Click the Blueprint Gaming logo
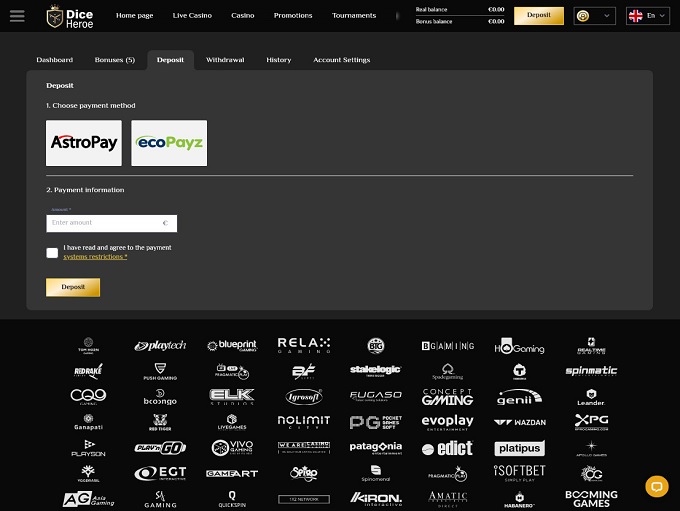 (x=232, y=346)
